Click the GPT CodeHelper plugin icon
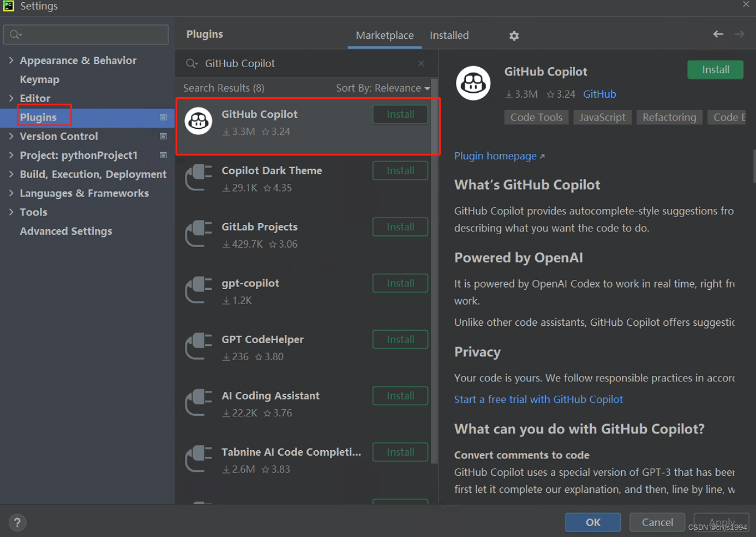 pyautogui.click(x=199, y=345)
